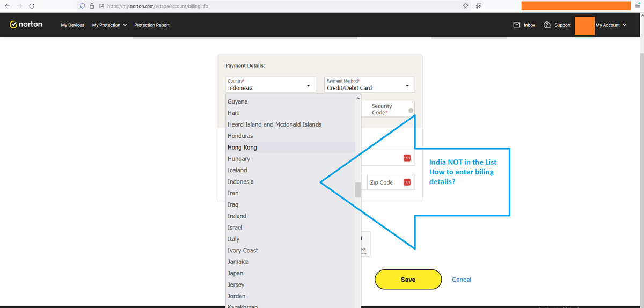
Task: Click the Security Code field
Action: click(388, 109)
